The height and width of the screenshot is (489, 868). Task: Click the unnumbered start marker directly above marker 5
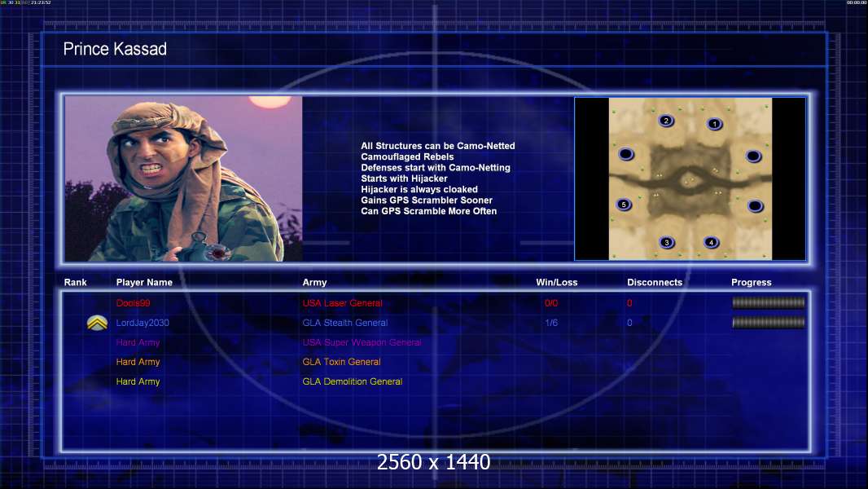pos(626,154)
